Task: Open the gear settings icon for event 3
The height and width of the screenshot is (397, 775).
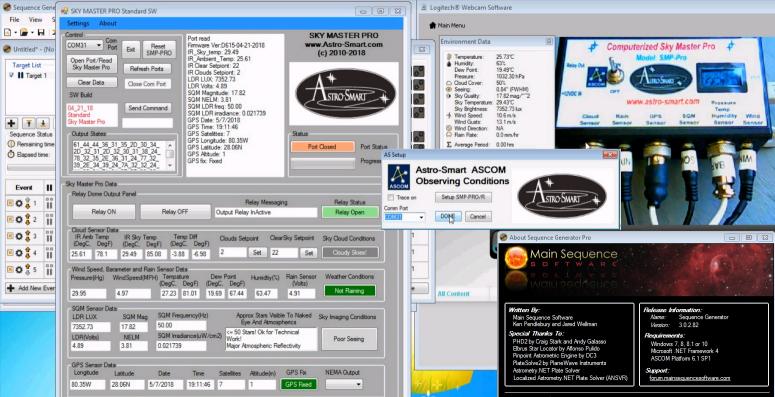Action: (19, 236)
